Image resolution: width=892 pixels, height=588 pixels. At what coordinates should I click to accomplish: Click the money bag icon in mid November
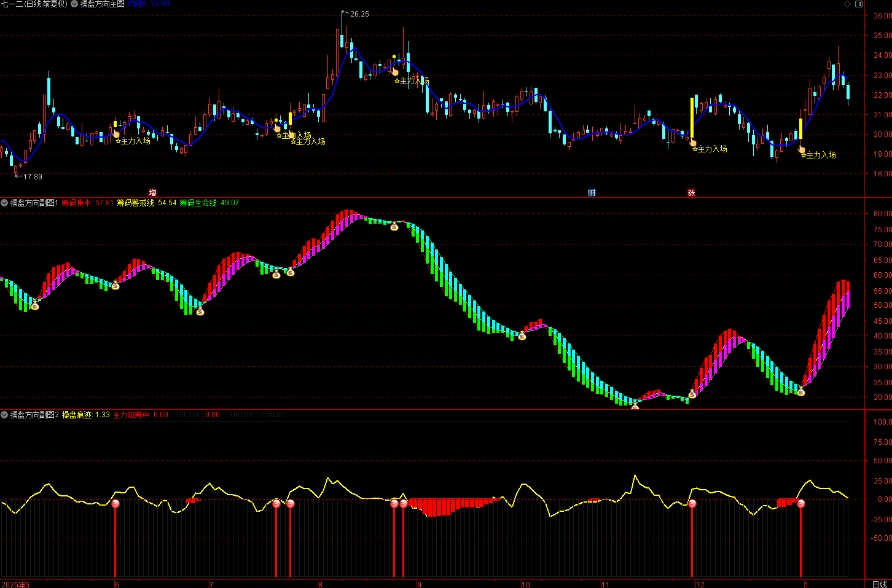[635, 406]
